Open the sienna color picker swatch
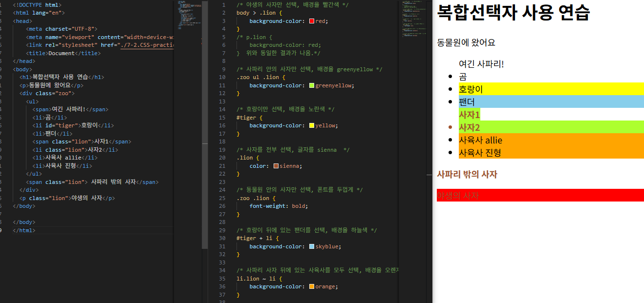 pyautogui.click(x=276, y=166)
